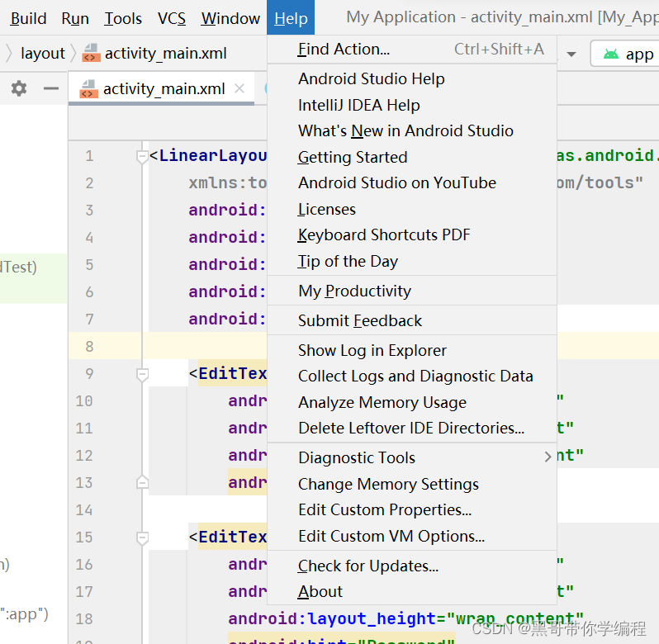The height and width of the screenshot is (644, 659).
Task: Choose What's New in Android Studio
Action: coord(412,131)
